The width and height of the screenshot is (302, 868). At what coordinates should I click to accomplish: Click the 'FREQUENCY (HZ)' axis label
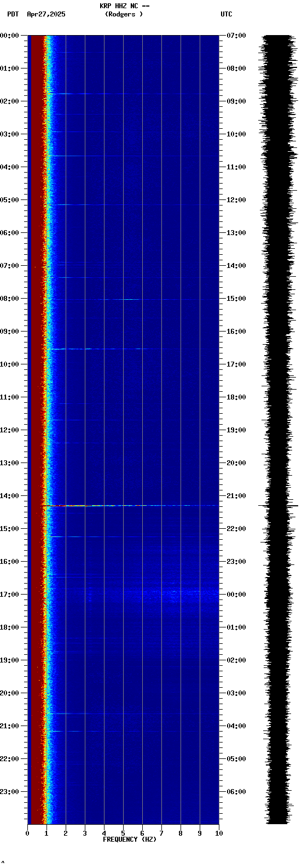[130, 840]
